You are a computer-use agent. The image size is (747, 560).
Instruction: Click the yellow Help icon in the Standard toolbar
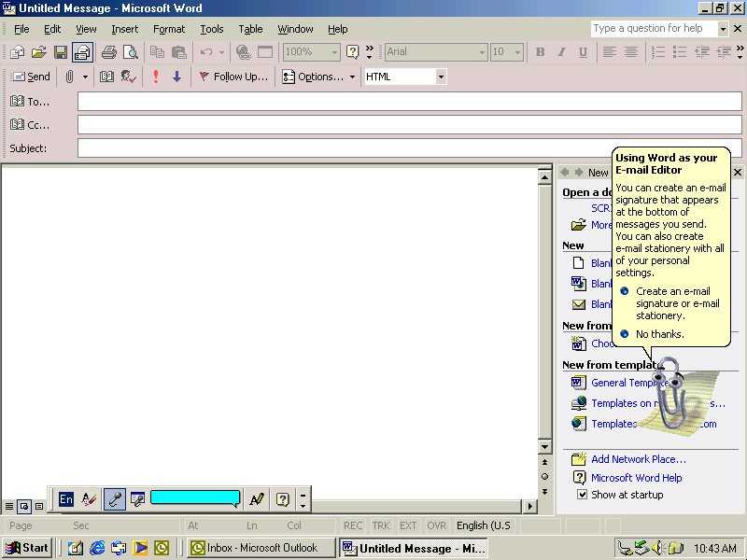click(353, 52)
